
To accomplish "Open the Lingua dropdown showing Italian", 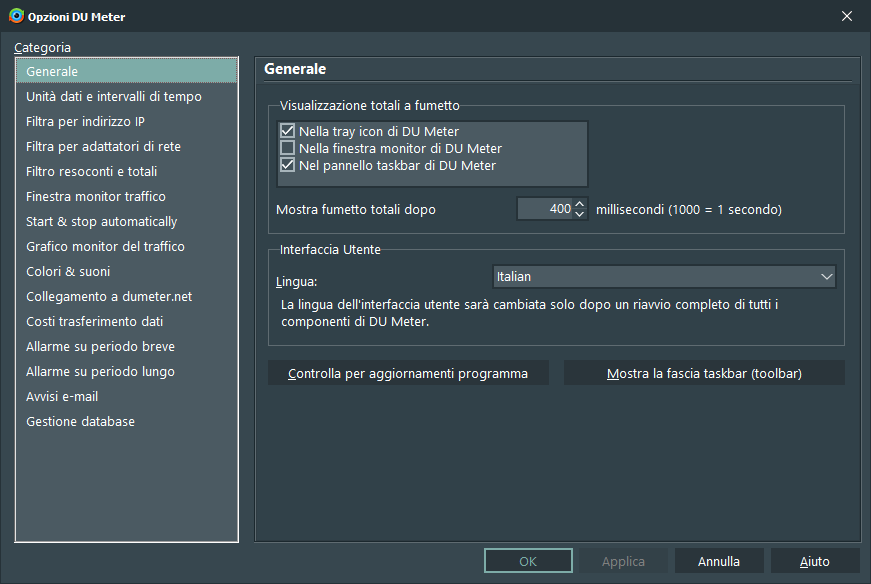I will tap(664, 276).
